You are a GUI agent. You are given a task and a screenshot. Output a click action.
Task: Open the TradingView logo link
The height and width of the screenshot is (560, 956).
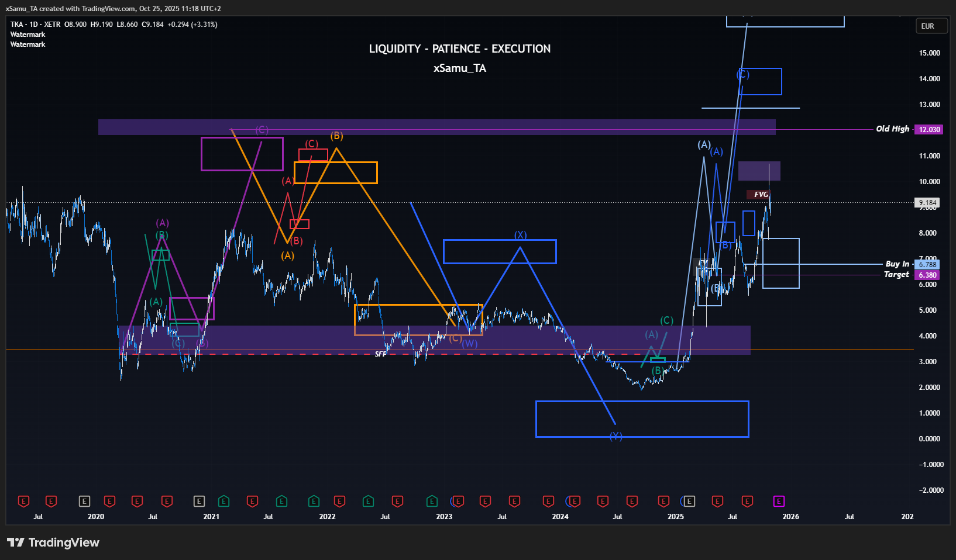tap(54, 542)
